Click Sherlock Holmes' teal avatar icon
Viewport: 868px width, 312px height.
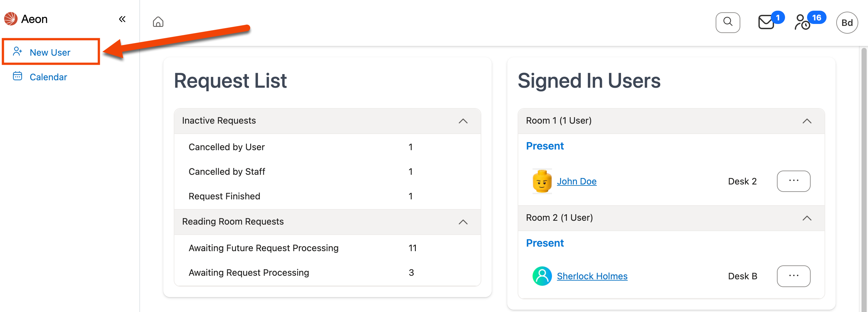(x=542, y=276)
